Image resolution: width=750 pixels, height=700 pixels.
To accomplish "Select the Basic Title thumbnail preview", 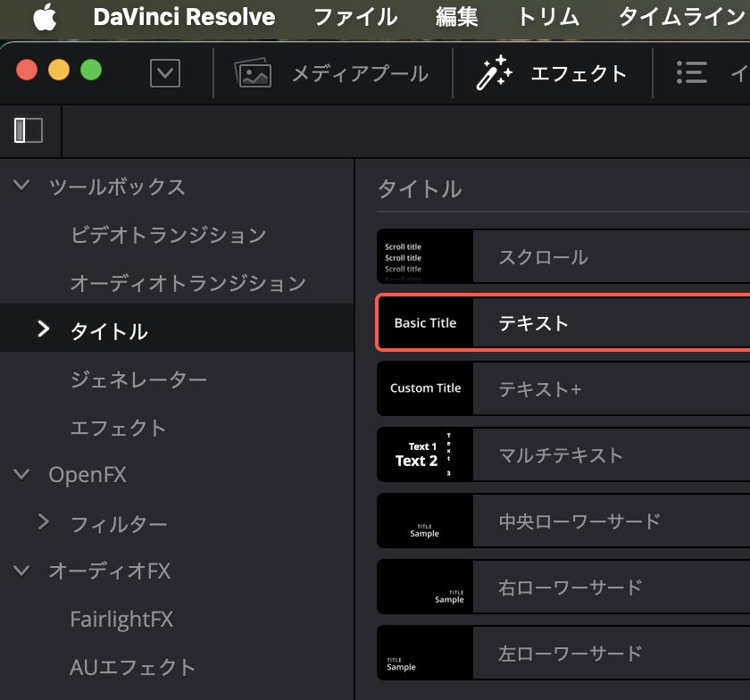I will [425, 322].
